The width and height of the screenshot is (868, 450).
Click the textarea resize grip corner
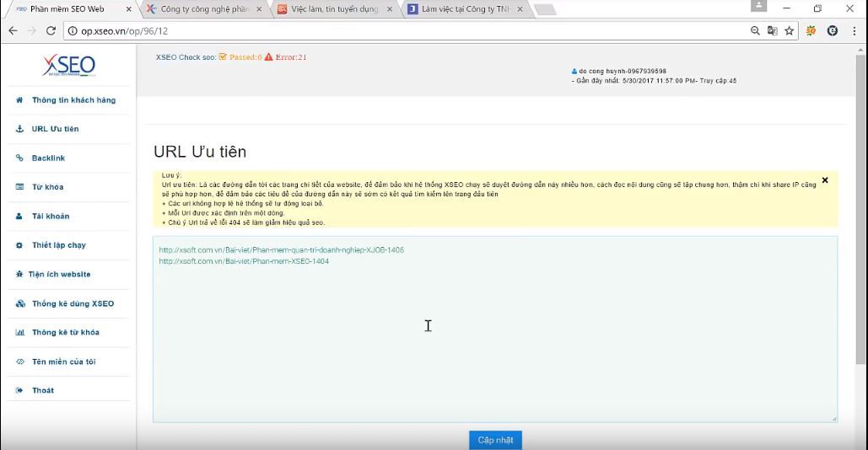coord(833,419)
